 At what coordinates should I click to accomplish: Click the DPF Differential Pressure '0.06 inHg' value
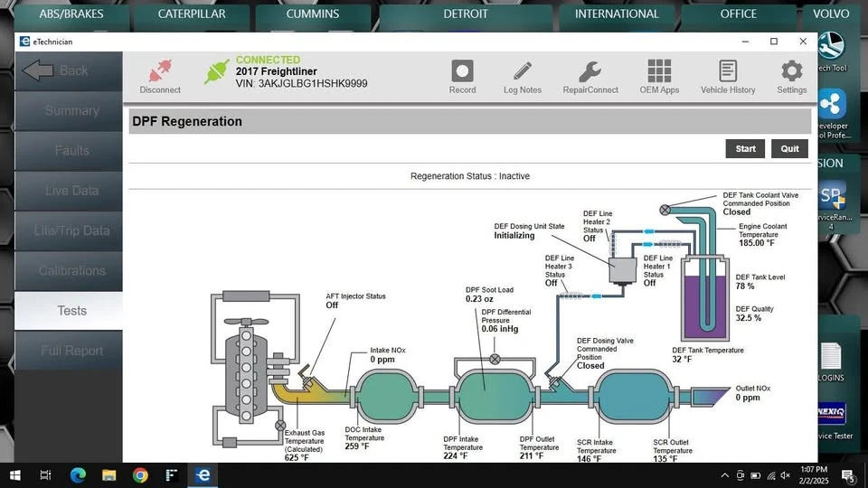point(500,329)
